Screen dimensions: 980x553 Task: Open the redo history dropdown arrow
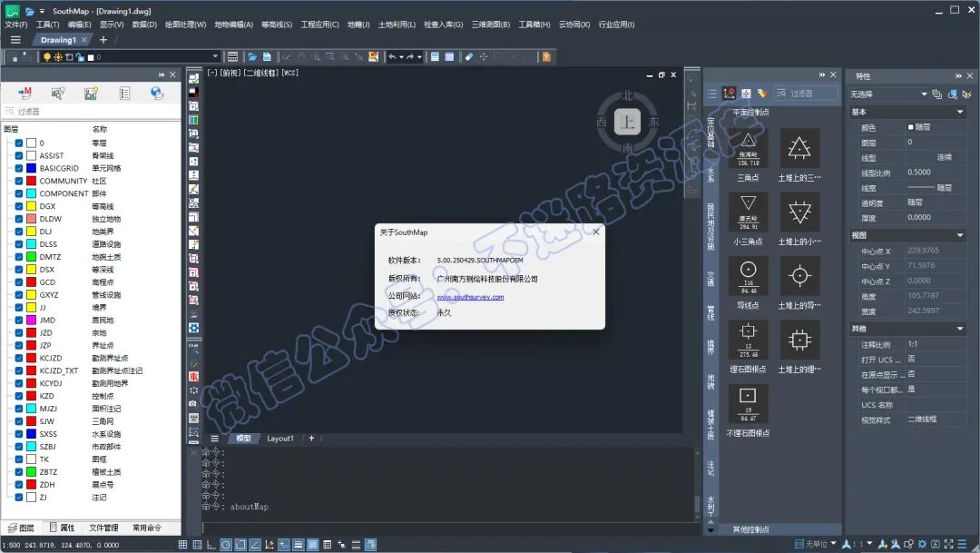click(419, 57)
